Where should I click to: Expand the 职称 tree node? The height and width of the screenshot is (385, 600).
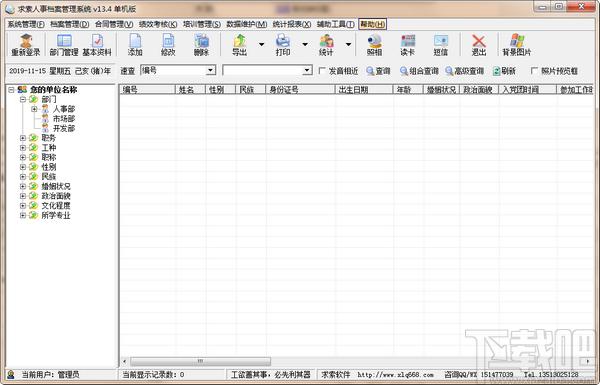[23, 157]
